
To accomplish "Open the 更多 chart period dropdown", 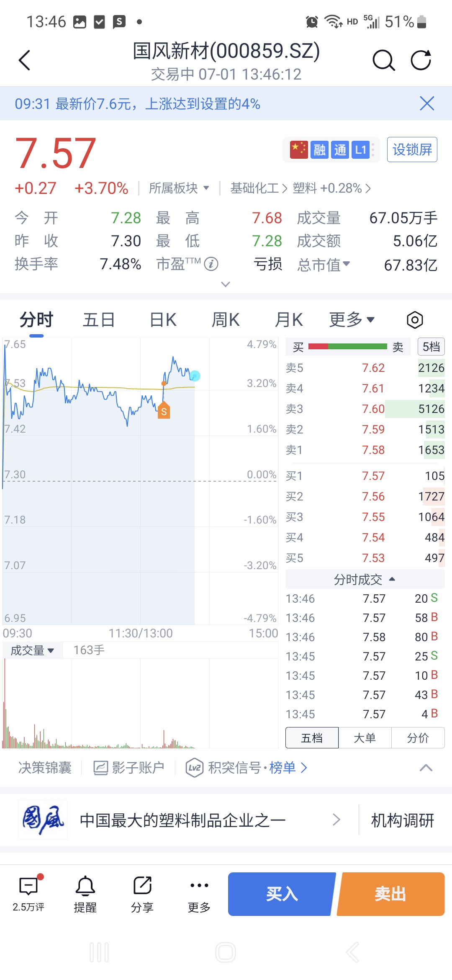I will click(x=352, y=320).
